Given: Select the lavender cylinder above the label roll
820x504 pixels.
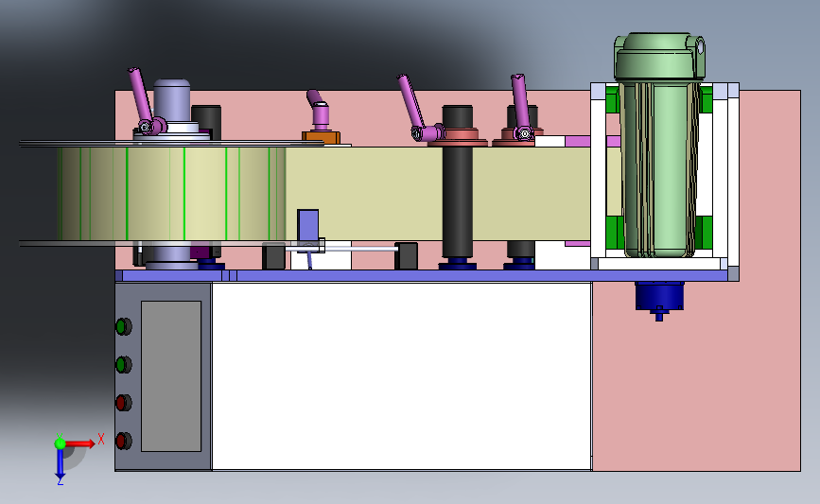Looking at the screenshot, I should click(x=171, y=100).
